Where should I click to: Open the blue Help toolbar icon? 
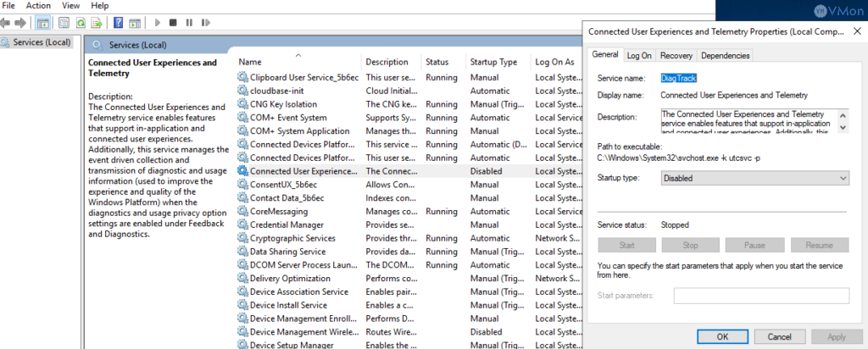pos(118,22)
